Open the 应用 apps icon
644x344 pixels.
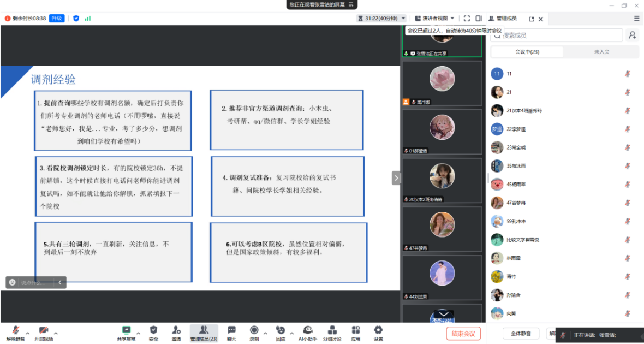tap(356, 330)
